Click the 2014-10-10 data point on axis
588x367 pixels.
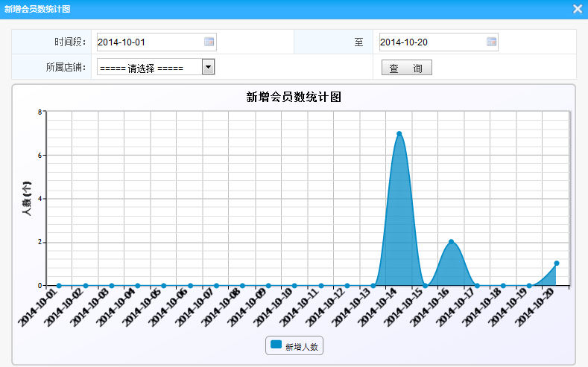click(x=294, y=285)
